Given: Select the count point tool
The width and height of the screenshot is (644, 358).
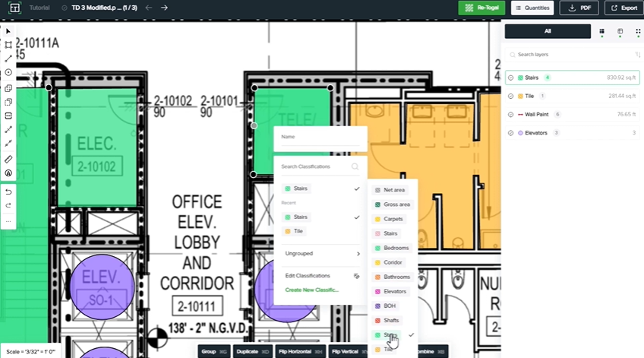Looking at the screenshot, I should (x=8, y=72).
